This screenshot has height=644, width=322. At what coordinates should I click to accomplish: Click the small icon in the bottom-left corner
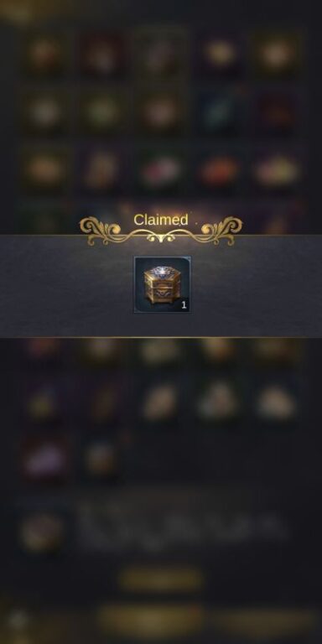tap(18, 621)
